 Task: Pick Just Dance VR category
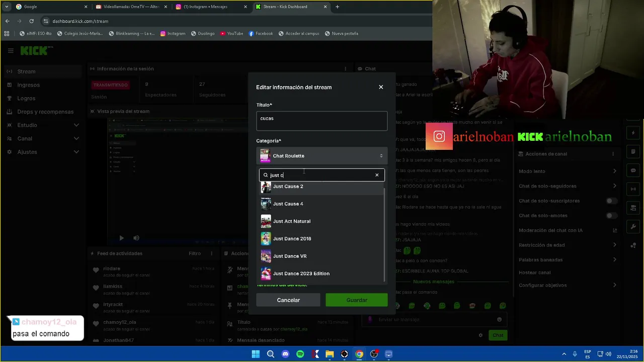point(322,256)
